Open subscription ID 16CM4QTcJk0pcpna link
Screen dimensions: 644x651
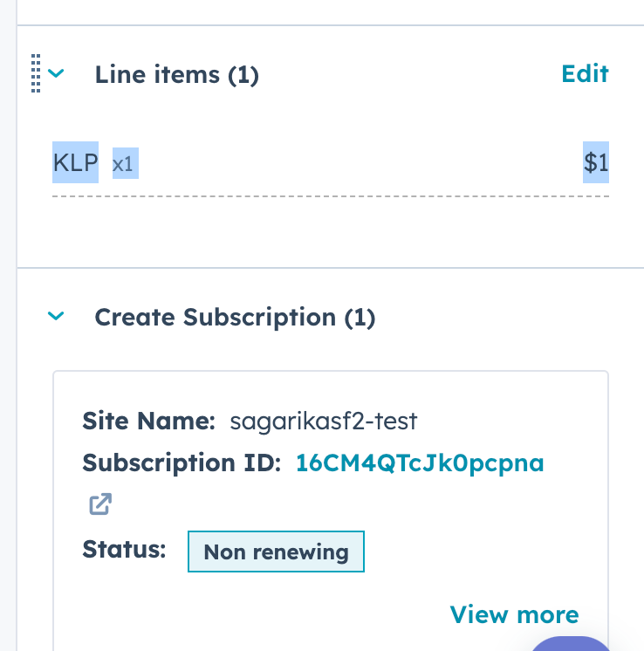coord(420,463)
